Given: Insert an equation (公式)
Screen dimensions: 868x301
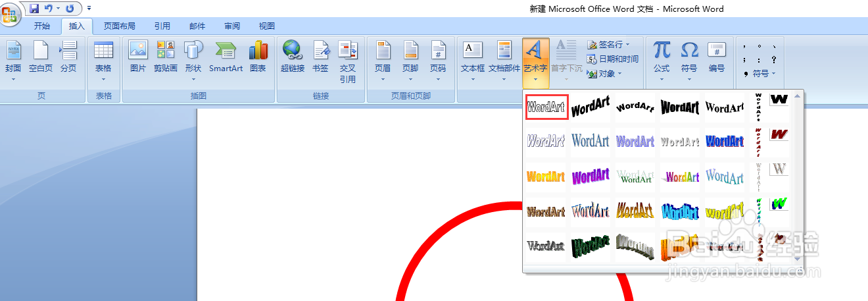Looking at the screenshot, I should pos(662,60).
